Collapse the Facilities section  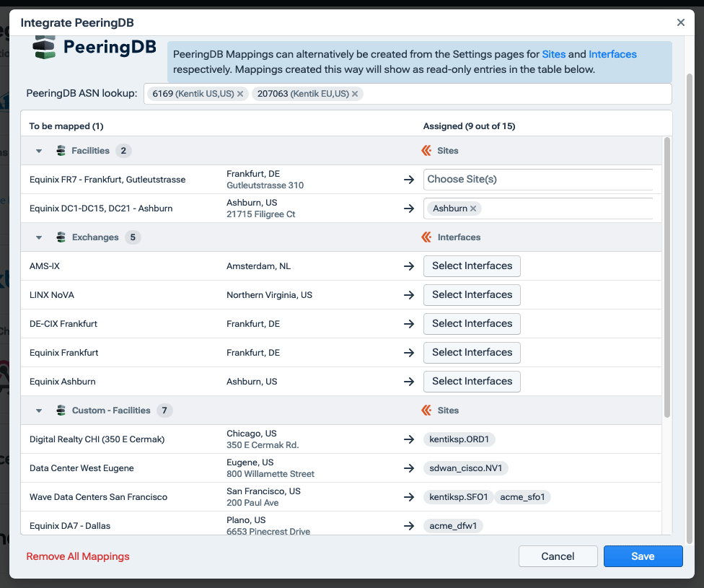click(x=38, y=150)
